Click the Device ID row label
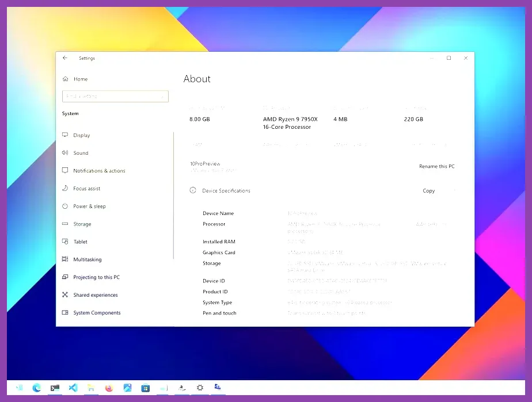 [x=214, y=281]
